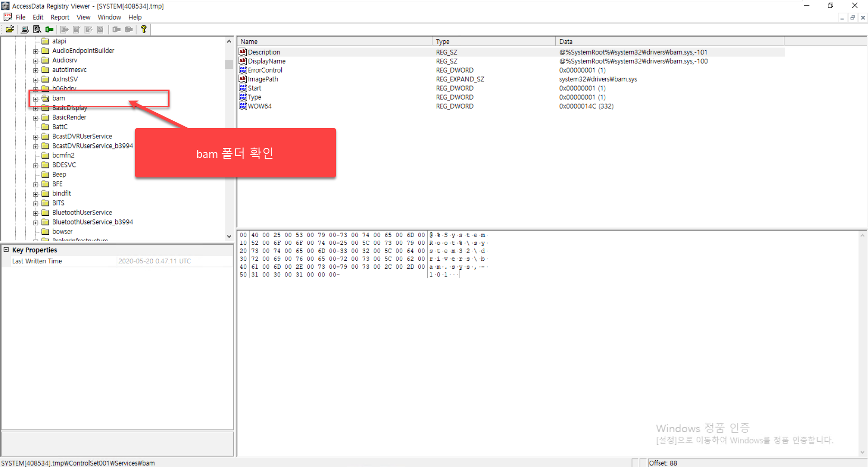
Task: Click the green key icon in toolbar
Action: tap(49, 29)
